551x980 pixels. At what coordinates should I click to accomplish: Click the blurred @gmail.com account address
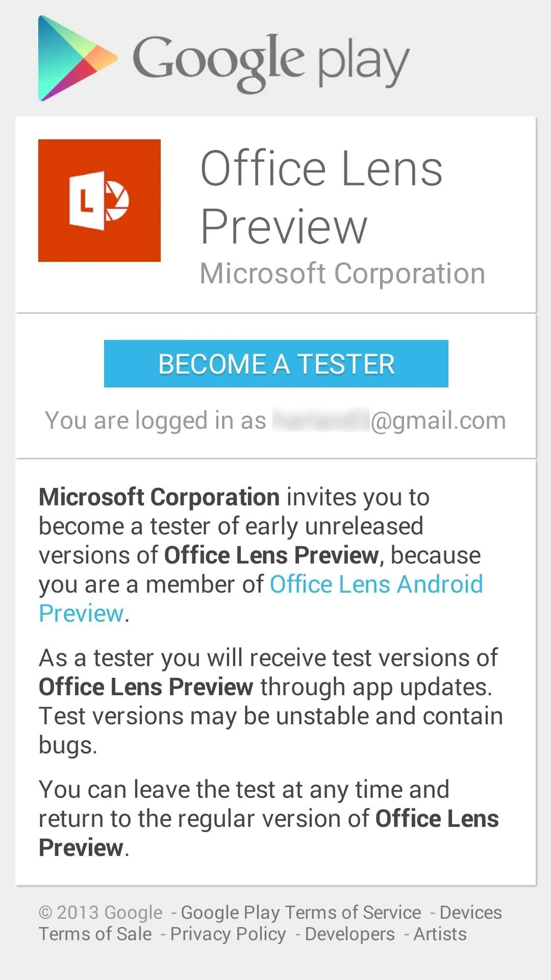(x=389, y=421)
